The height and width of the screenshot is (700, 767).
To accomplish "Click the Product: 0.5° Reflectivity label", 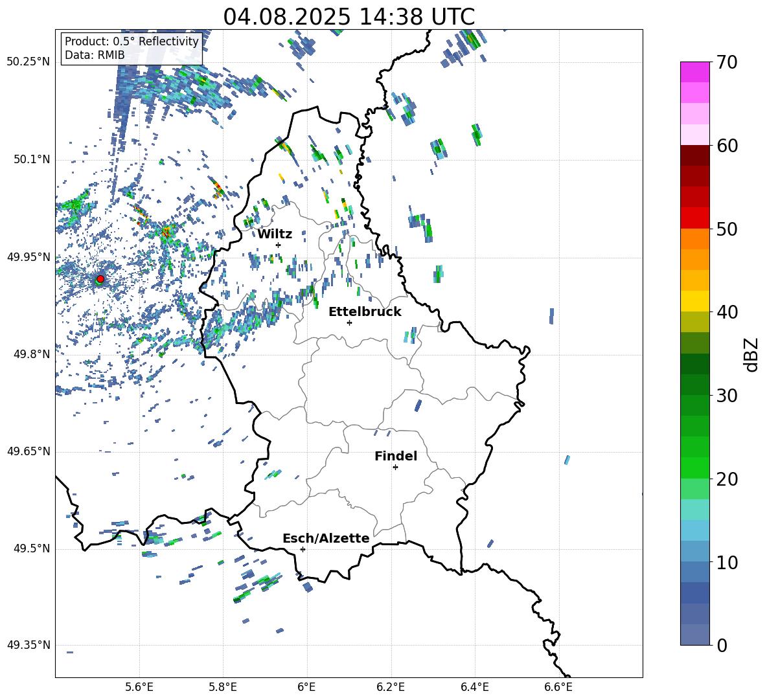I will 132,41.
